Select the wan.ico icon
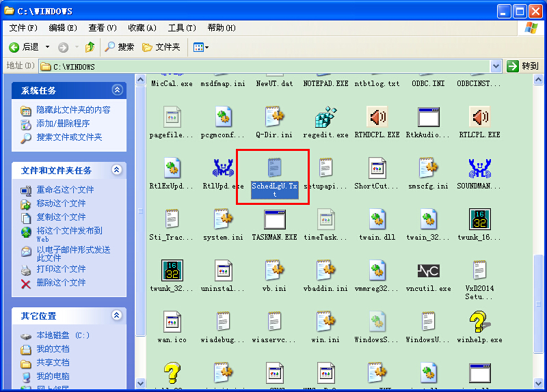The width and height of the screenshot is (547, 392). point(172,322)
